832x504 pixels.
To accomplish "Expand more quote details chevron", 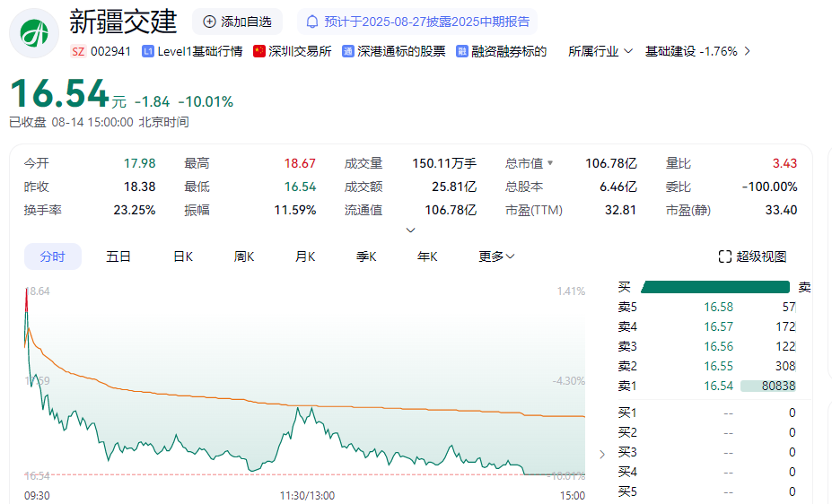I will point(410,230).
